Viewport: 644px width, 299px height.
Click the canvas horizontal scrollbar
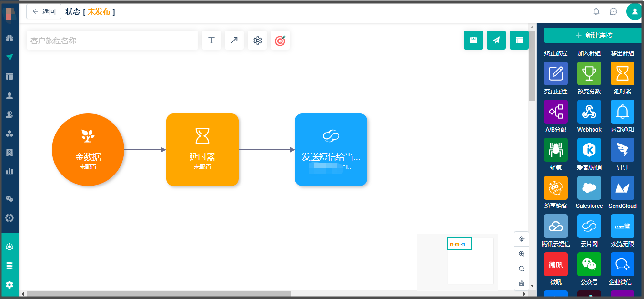point(159,294)
